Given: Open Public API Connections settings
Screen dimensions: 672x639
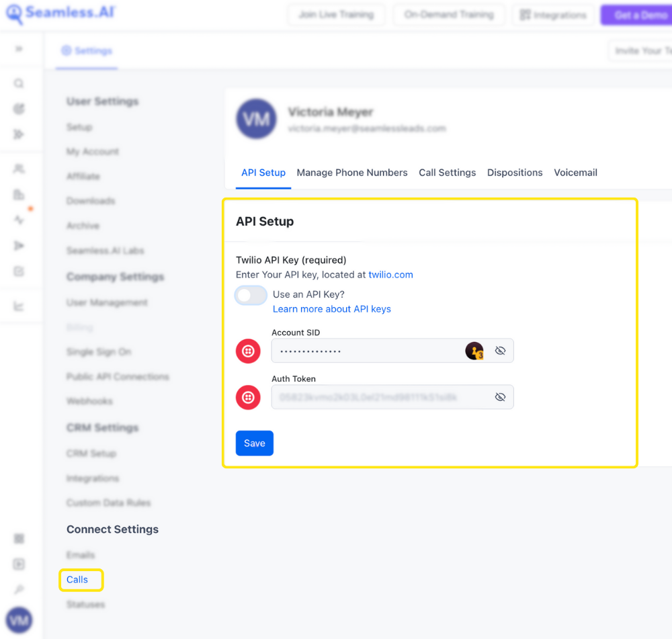Looking at the screenshot, I should tap(118, 377).
